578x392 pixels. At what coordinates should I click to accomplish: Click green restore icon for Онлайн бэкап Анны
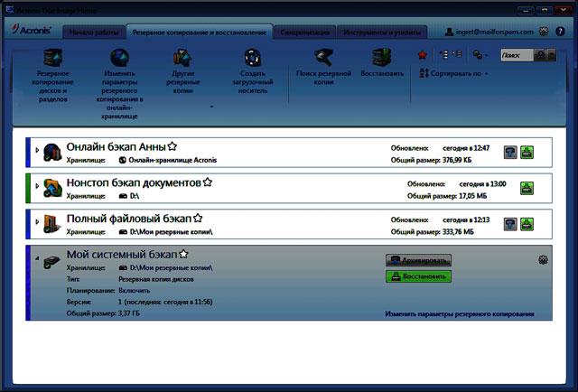pos(527,152)
